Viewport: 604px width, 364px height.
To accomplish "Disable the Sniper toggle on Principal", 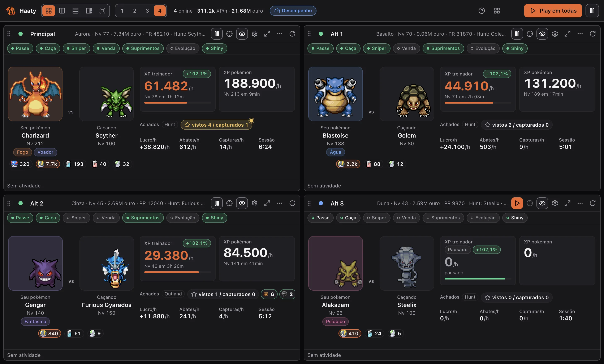I will [x=76, y=48].
